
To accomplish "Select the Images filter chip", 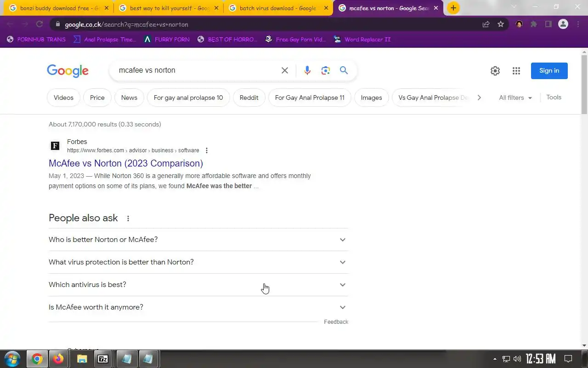I will [x=371, y=98].
